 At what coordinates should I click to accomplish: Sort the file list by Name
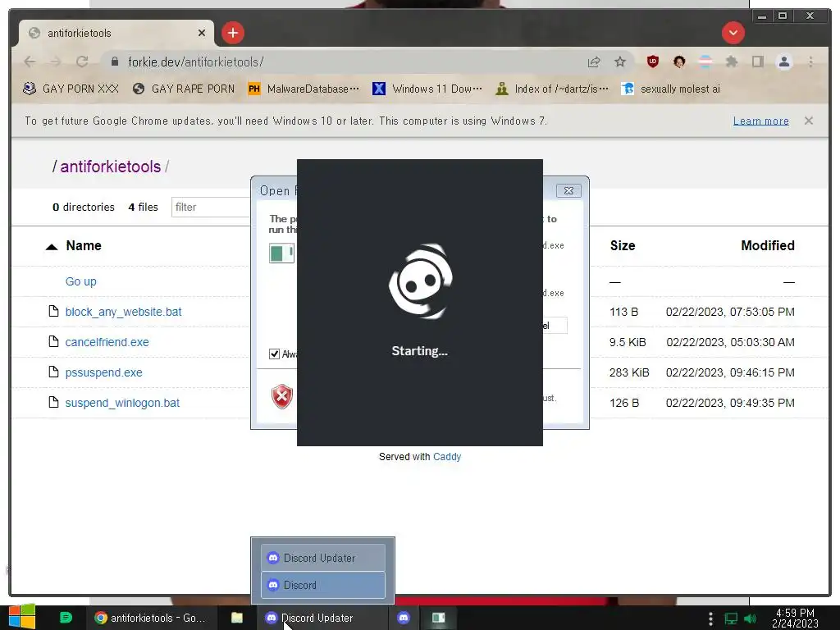tap(84, 245)
